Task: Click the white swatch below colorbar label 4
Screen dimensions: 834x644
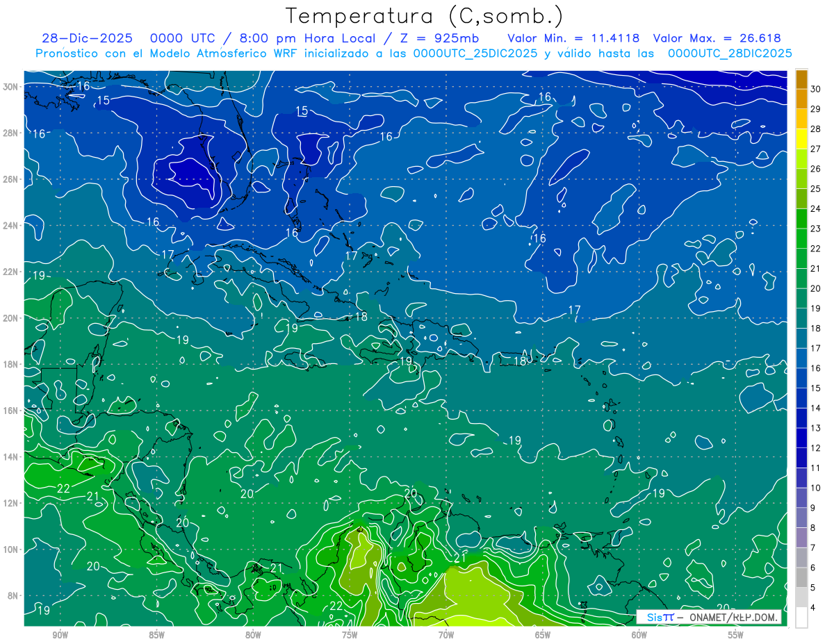Action: (802, 618)
